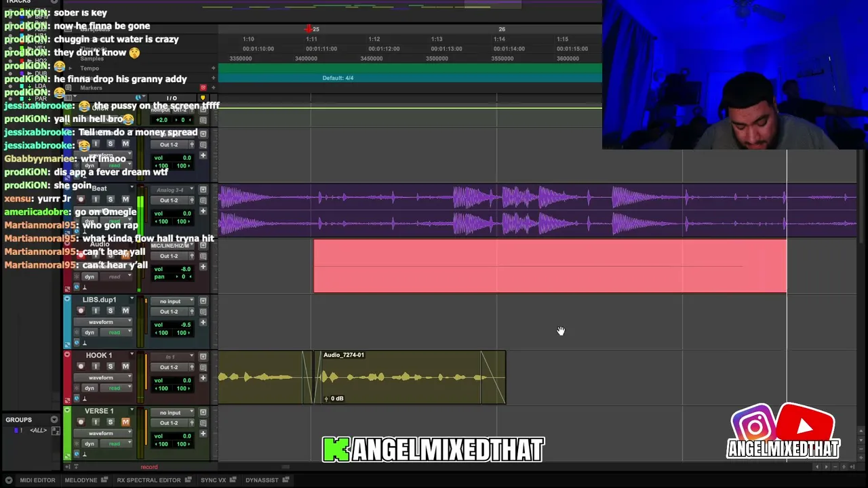Click the elastic audio icon on HOOK 1 track

(x=84, y=399)
